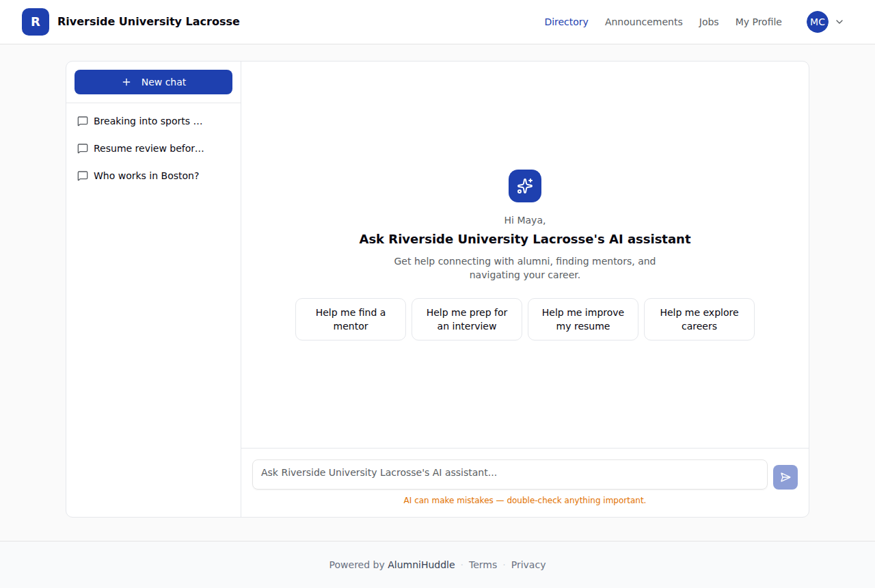Screen dimensions: 875x588
Task: Select Help me improve my resume suggestion
Action: 583,319
